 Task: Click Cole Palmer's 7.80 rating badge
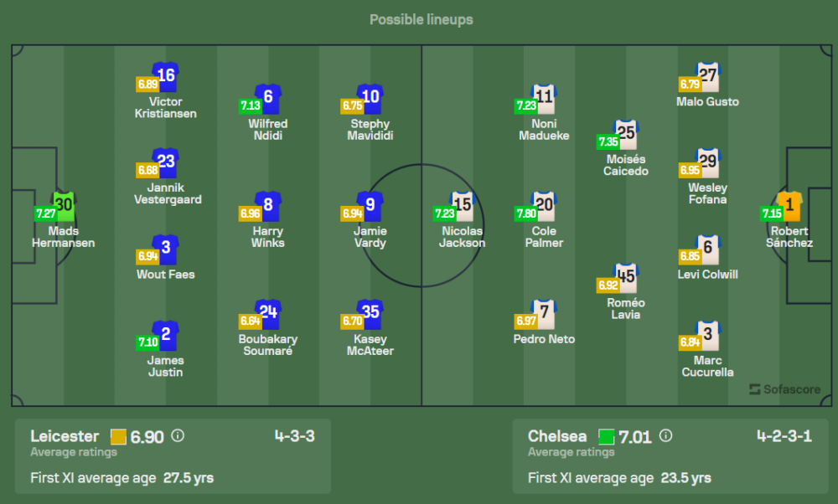(x=525, y=213)
